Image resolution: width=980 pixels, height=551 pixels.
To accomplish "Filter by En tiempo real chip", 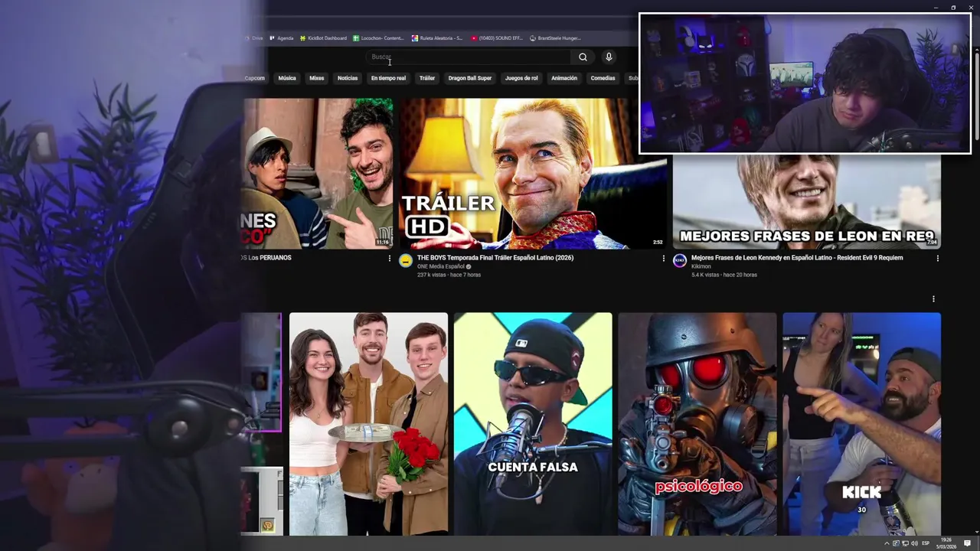I will 388,78.
